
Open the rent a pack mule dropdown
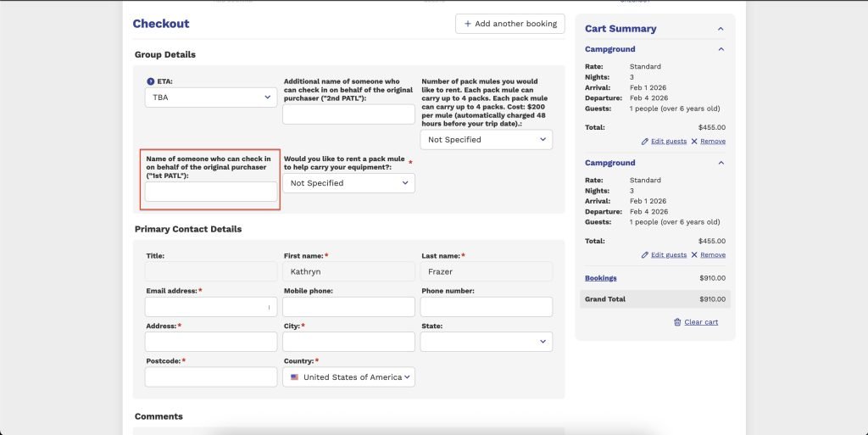348,183
